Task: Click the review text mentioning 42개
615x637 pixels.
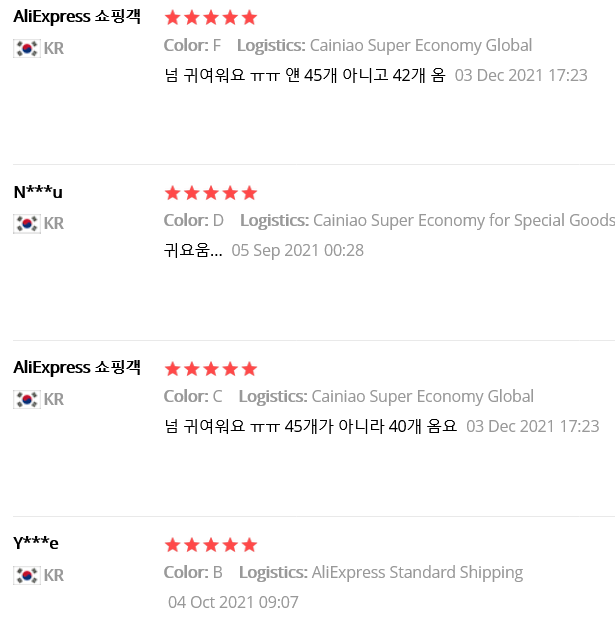Action: coord(305,76)
